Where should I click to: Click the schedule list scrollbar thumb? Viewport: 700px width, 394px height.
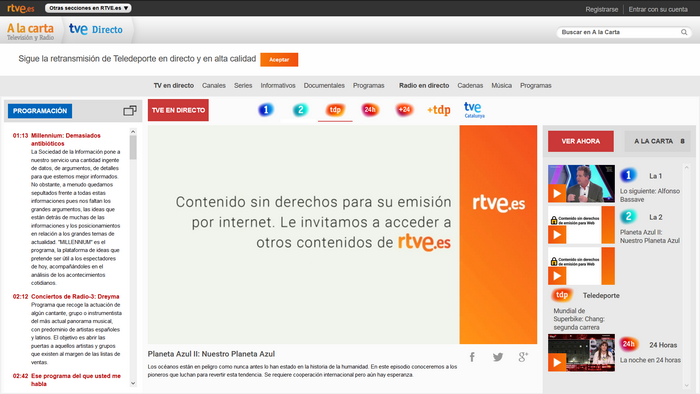133,147
